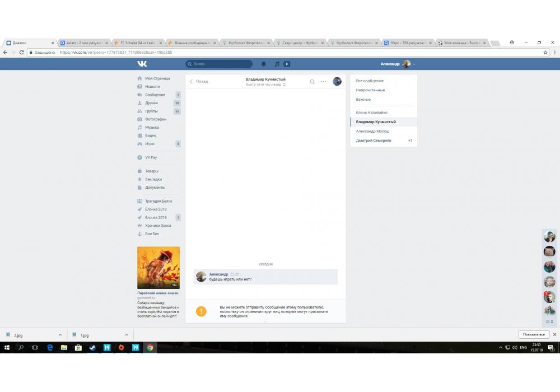Screen dimensions: 560x392
Task: Search within the conversation using magnifier icon
Action: pyautogui.click(x=312, y=81)
